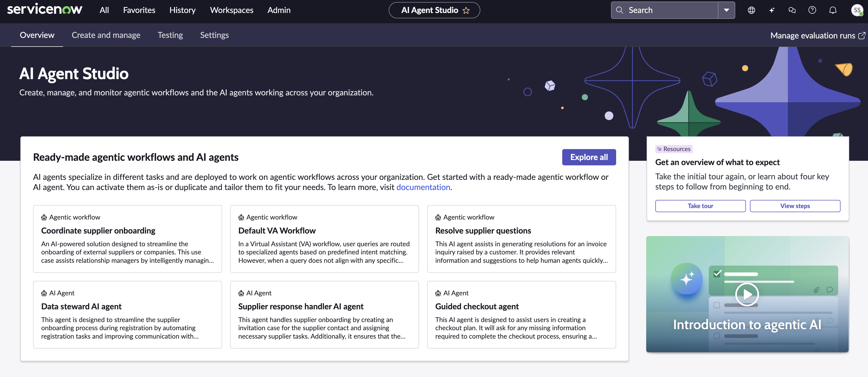Screen dimensions: 868x377
Task: Expand the search scope dropdown arrow
Action: pyautogui.click(x=727, y=10)
